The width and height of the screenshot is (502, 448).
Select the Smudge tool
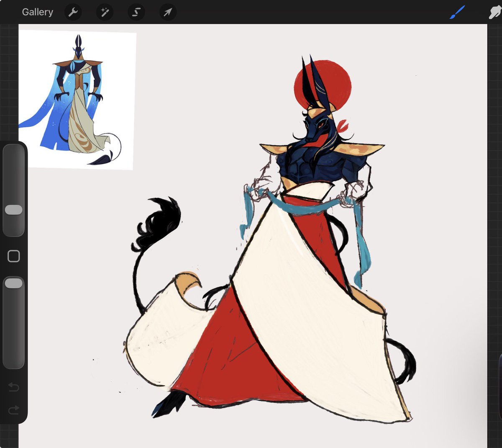pos(495,12)
